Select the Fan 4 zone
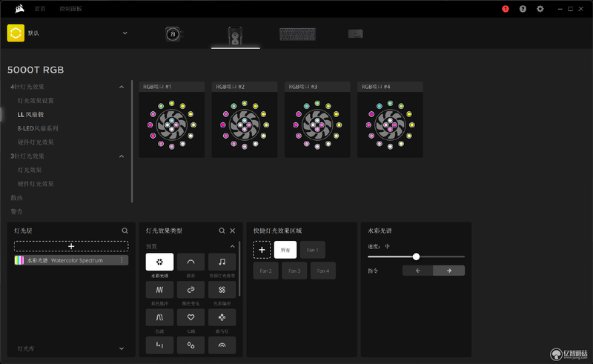 pyautogui.click(x=323, y=271)
